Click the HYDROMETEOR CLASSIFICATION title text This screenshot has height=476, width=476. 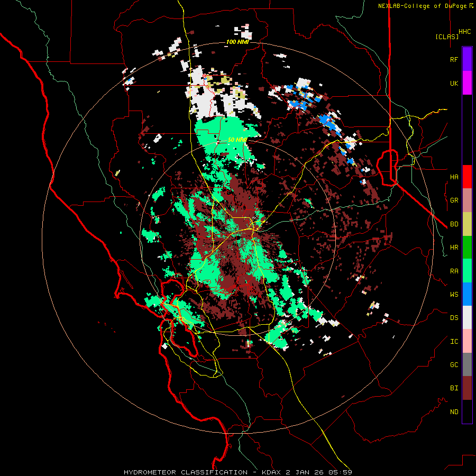[186, 472]
